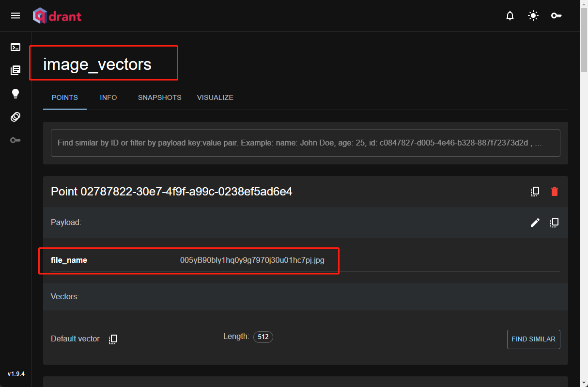The width and height of the screenshot is (588, 387).
Task: Edit the payload with pencil icon
Action: coord(535,223)
